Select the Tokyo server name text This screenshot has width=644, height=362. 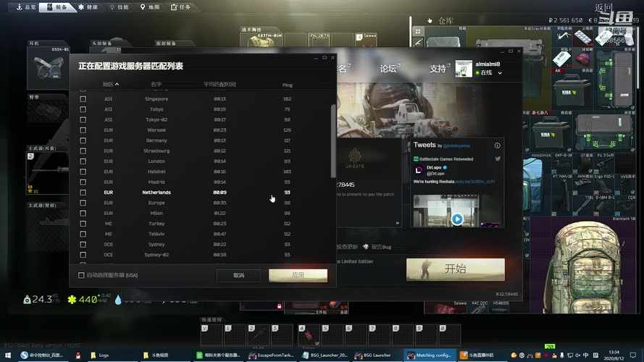156,109
